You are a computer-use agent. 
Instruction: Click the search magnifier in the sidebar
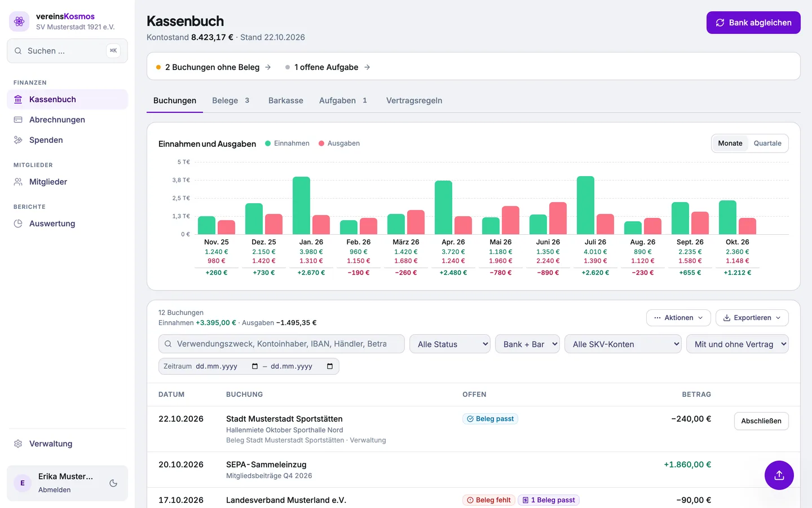click(x=18, y=51)
